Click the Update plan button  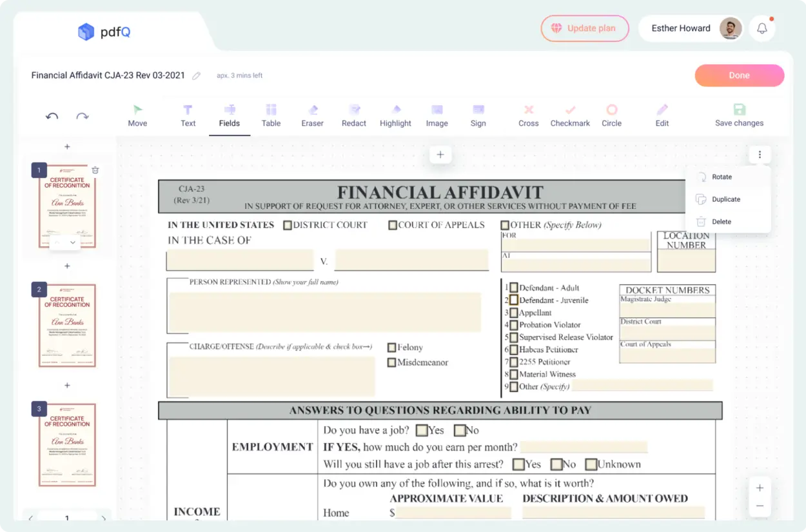[584, 28]
